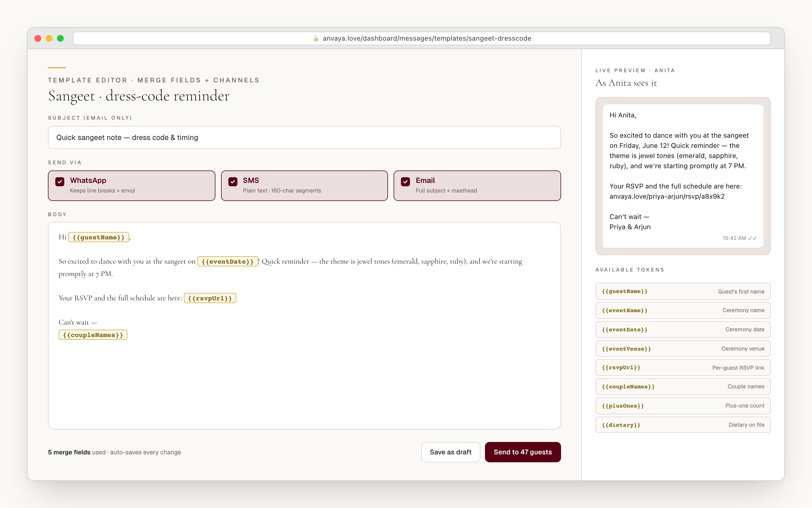
Task: Click the yellow minimize window dot
Action: (49, 38)
